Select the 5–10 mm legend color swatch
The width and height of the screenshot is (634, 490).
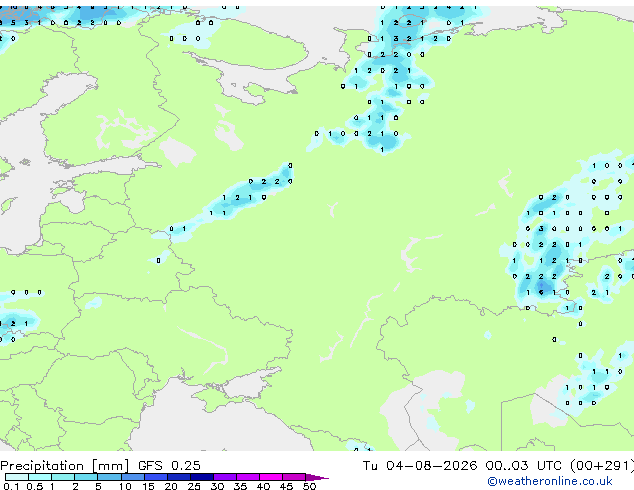tap(109, 477)
